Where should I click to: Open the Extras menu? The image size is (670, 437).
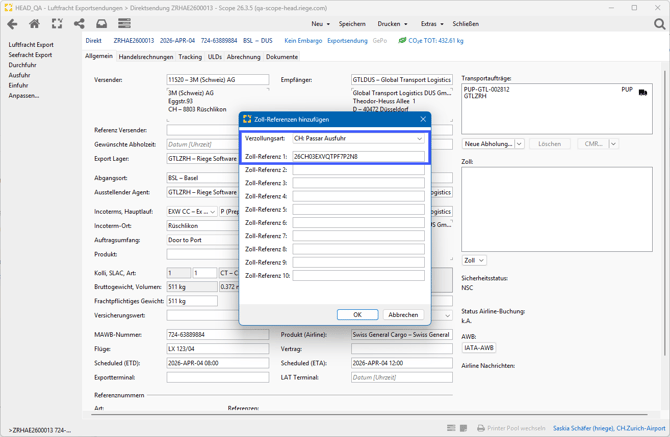(432, 24)
